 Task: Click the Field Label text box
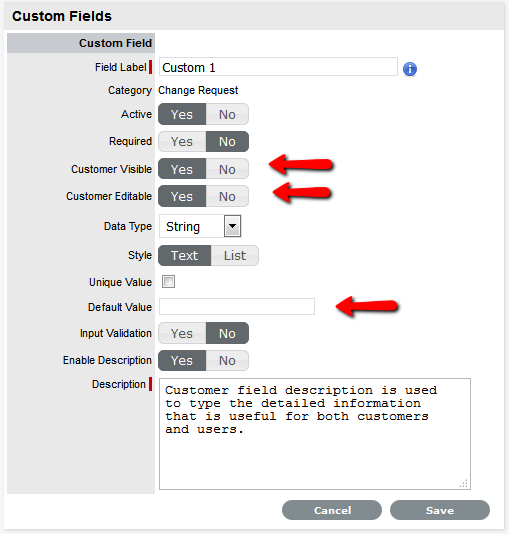click(278, 67)
